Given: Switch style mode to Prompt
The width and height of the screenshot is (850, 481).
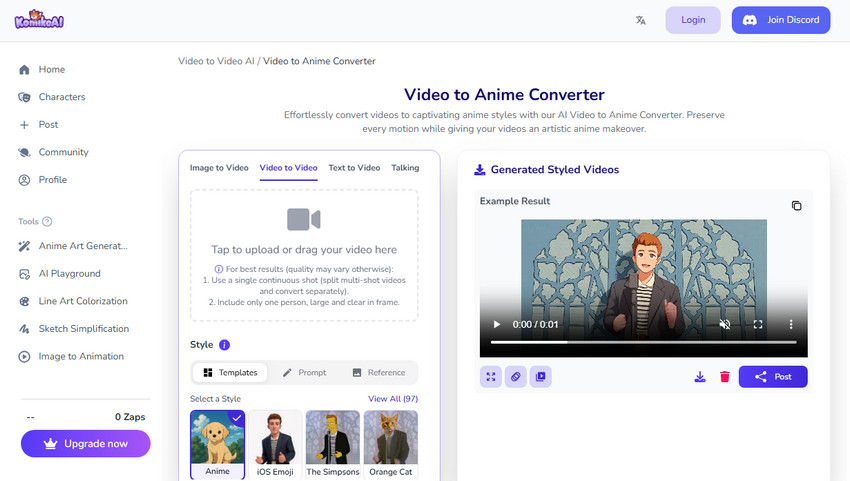Looking at the screenshot, I should (304, 373).
